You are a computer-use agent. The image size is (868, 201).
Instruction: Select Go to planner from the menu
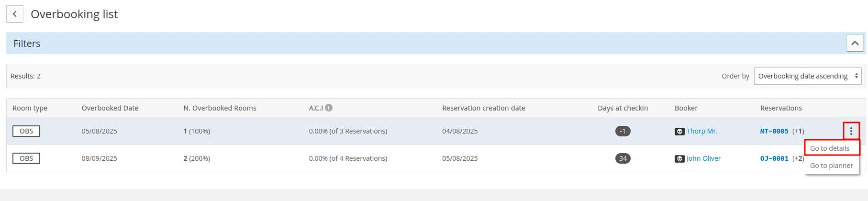click(832, 166)
